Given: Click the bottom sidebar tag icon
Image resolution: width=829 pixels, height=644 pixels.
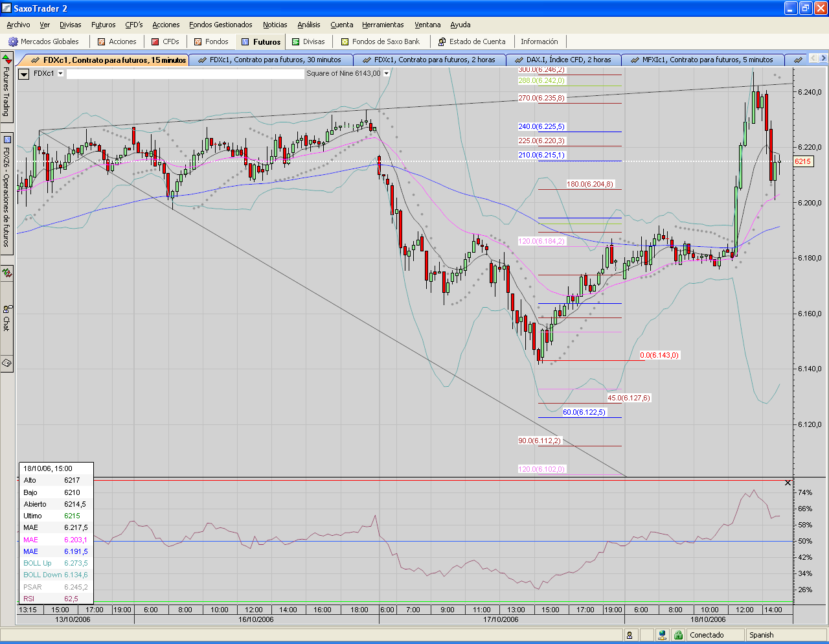Looking at the screenshot, I should click(x=6, y=363).
